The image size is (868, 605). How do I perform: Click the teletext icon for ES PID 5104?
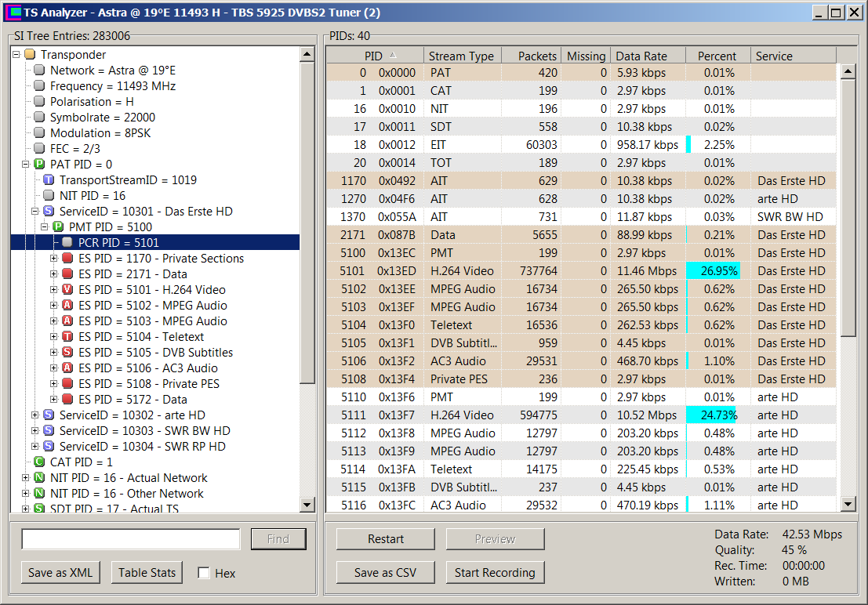[x=67, y=337]
